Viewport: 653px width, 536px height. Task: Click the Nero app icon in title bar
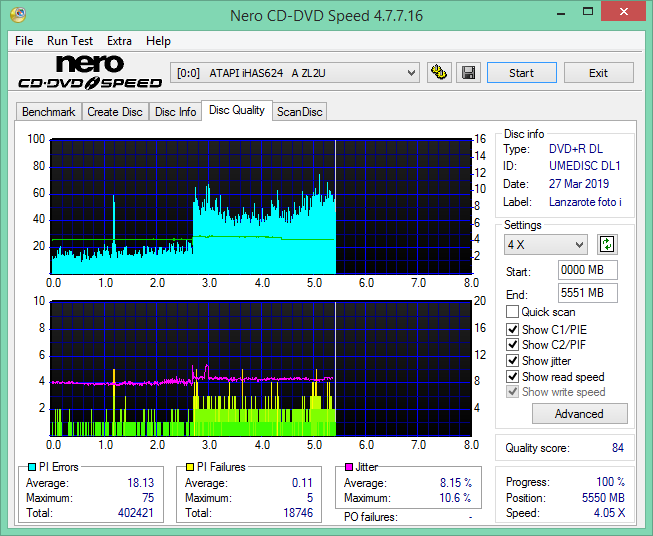[18, 15]
